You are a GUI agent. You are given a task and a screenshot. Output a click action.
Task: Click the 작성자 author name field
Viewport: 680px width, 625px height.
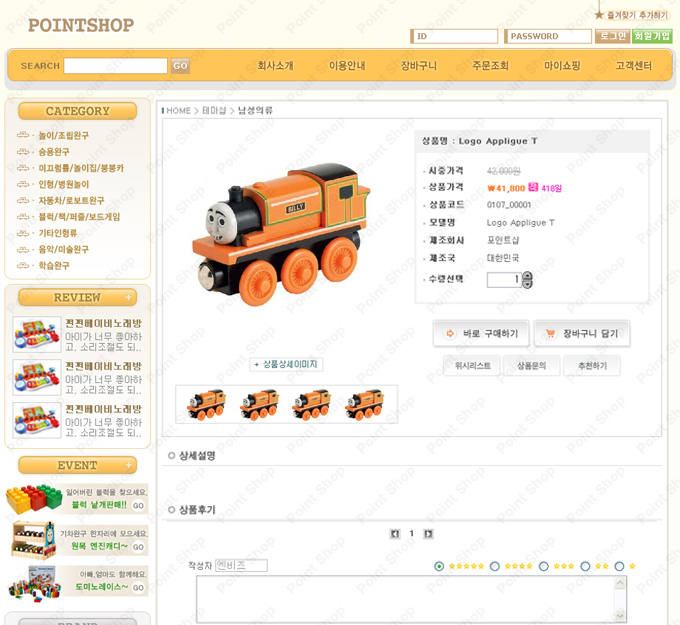pos(241,566)
